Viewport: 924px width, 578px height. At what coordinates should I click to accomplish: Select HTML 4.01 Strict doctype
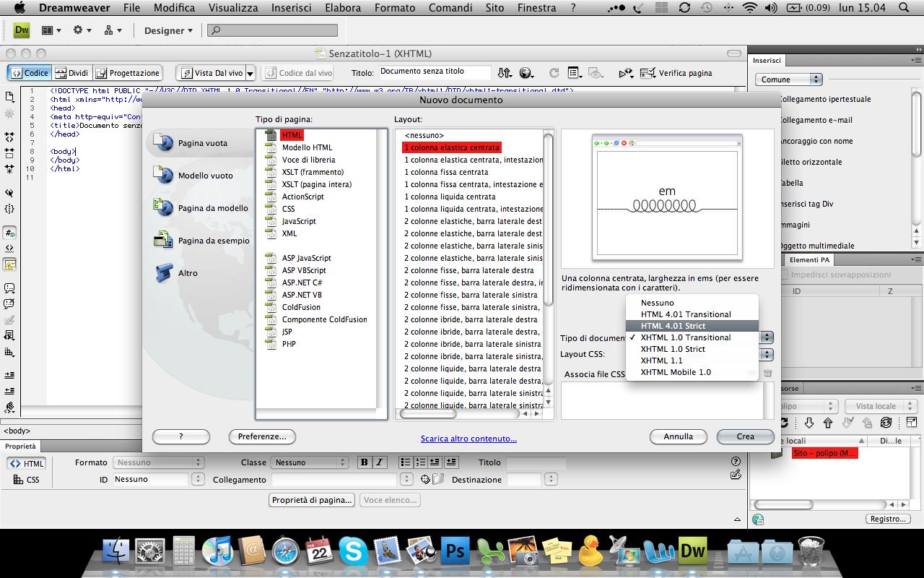[x=692, y=326]
